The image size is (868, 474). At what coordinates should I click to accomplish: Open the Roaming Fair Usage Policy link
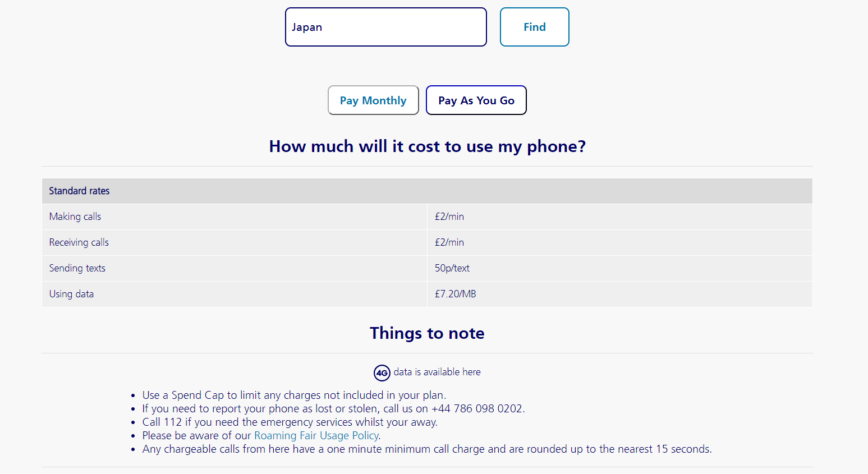tap(316, 435)
